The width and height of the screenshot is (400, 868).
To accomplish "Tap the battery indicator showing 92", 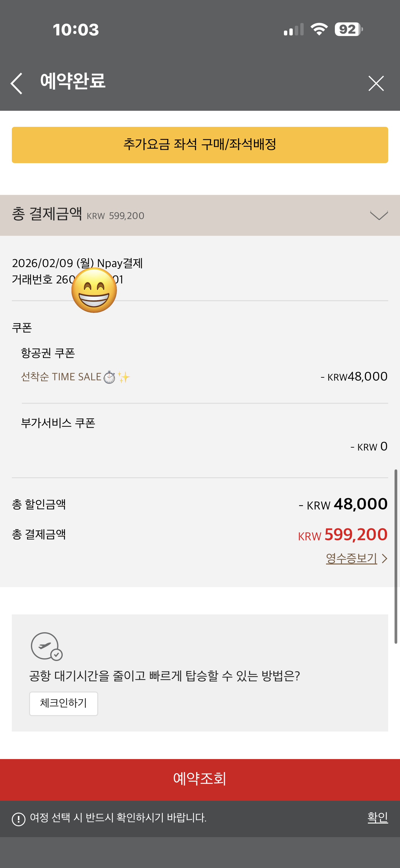I will tap(348, 29).
